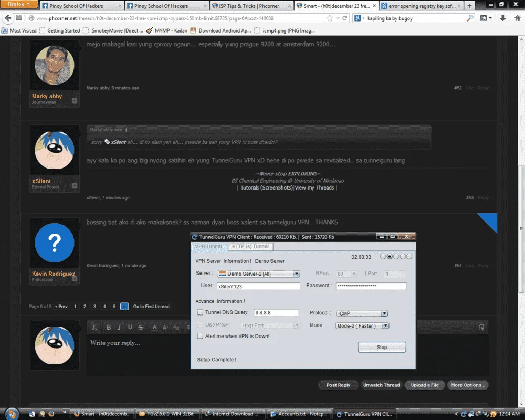Click the User field with xSilent123
The image size is (525, 420).
258,286
